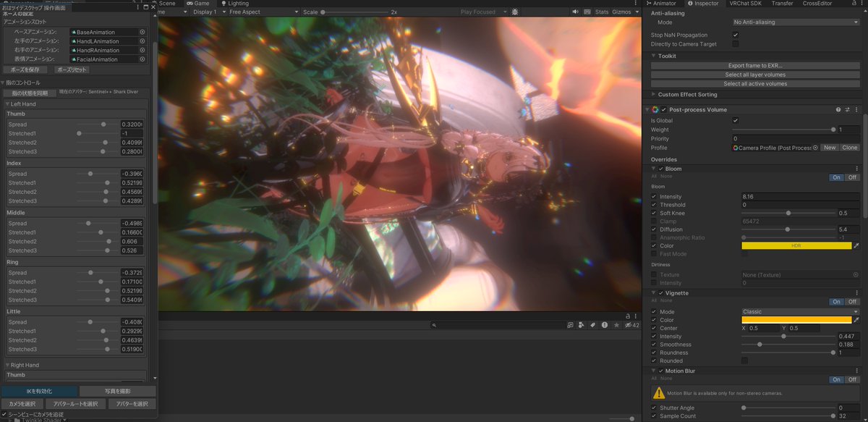Image resolution: width=868 pixels, height=422 pixels.
Task: Click Select all layer volumes button
Action: tap(755, 75)
